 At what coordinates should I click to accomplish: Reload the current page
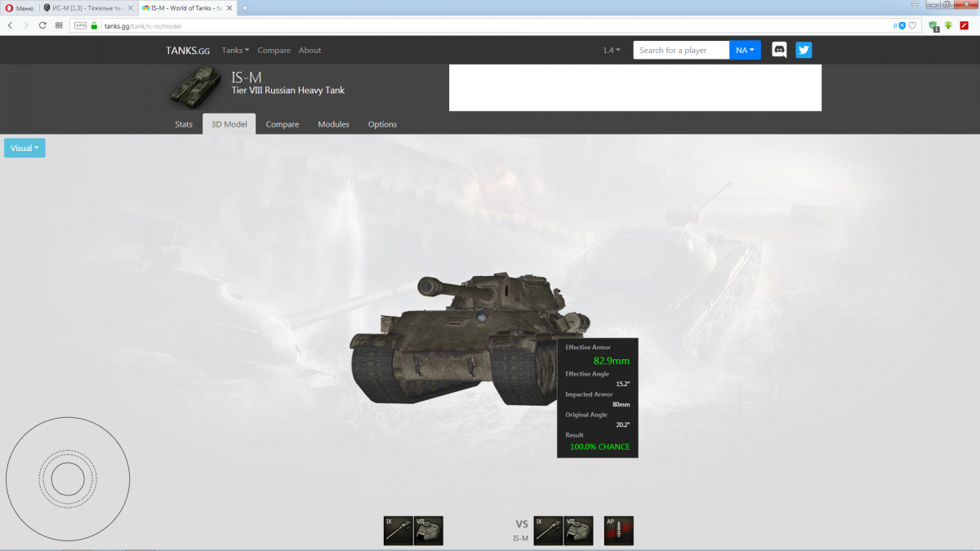(x=42, y=25)
